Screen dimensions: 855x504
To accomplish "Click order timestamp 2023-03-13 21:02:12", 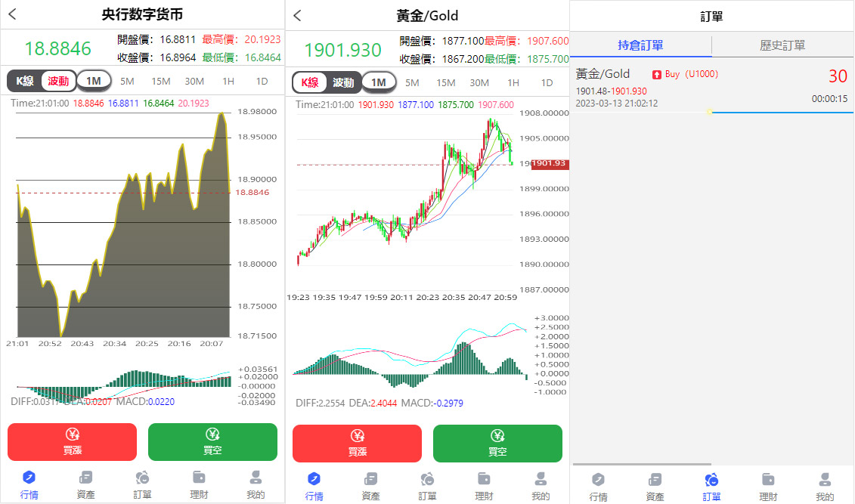I will (x=617, y=103).
